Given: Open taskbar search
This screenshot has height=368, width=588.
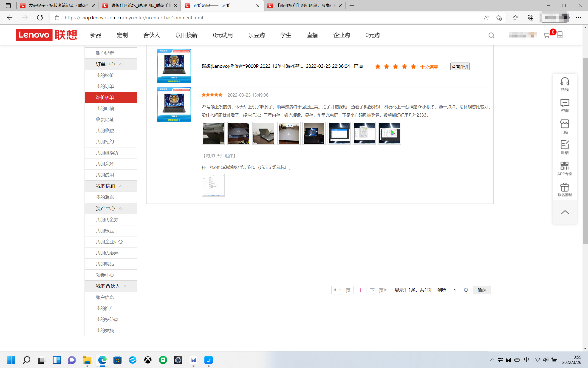Looking at the screenshot, I should tap(26, 360).
